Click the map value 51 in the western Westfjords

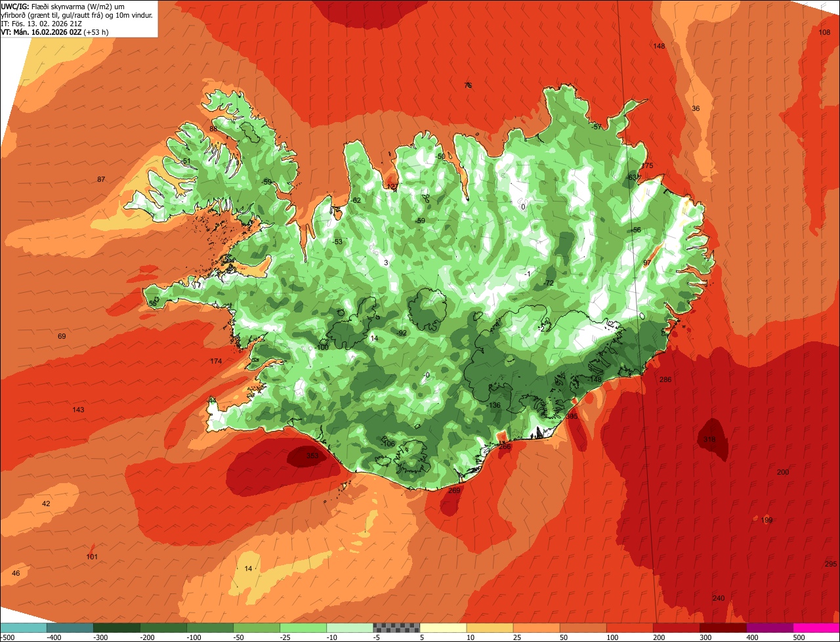186,161
